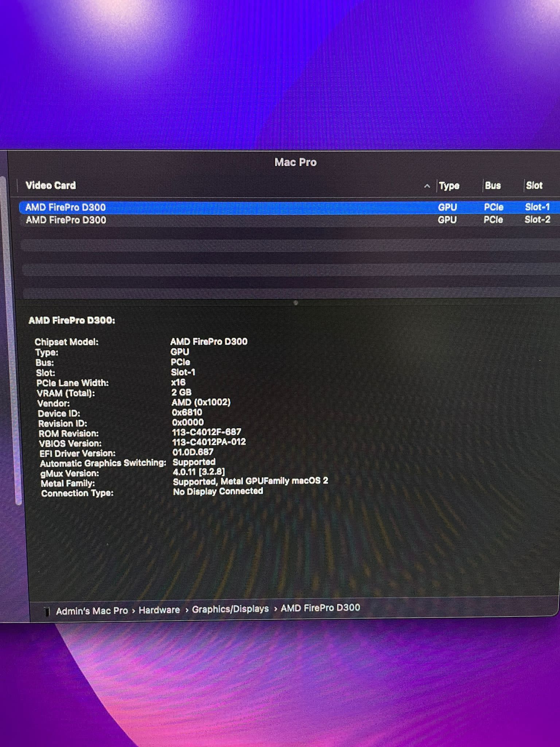Click Slot-2 cell in second row
This screenshot has height=747, width=560.
(537, 220)
